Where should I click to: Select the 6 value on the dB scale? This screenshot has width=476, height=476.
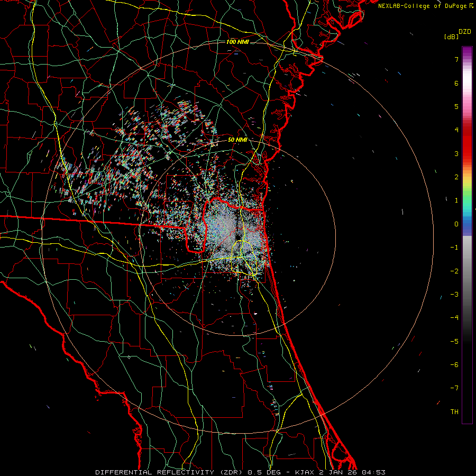[x=456, y=83]
